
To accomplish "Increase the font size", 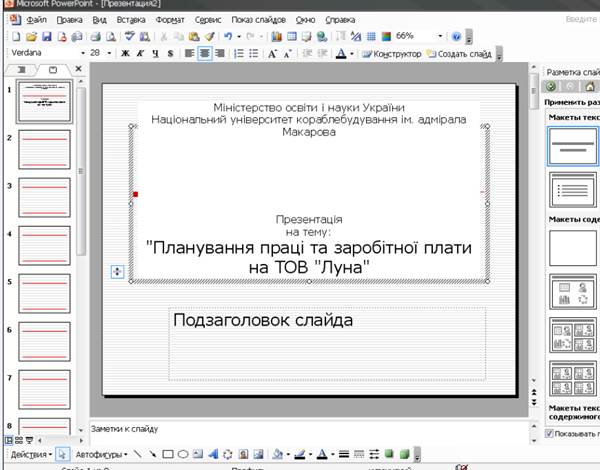I will click(272, 54).
